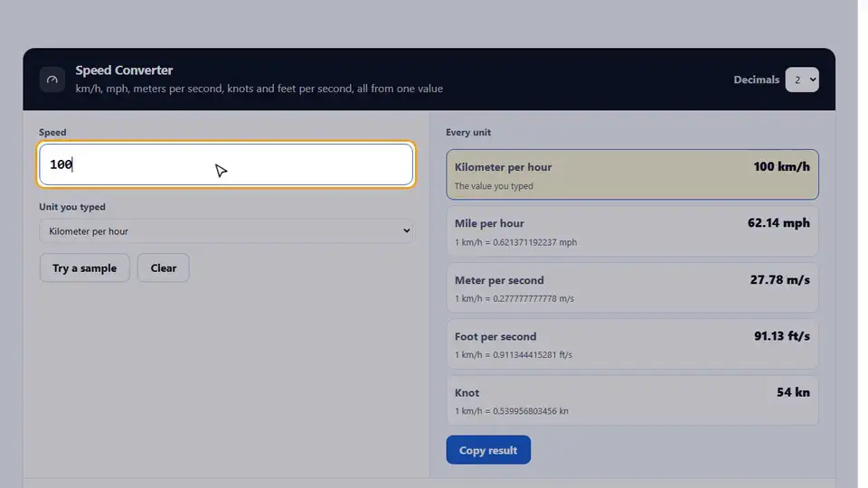Click the 62.14 mph value
Screen dimensions: 868x488
tap(778, 223)
